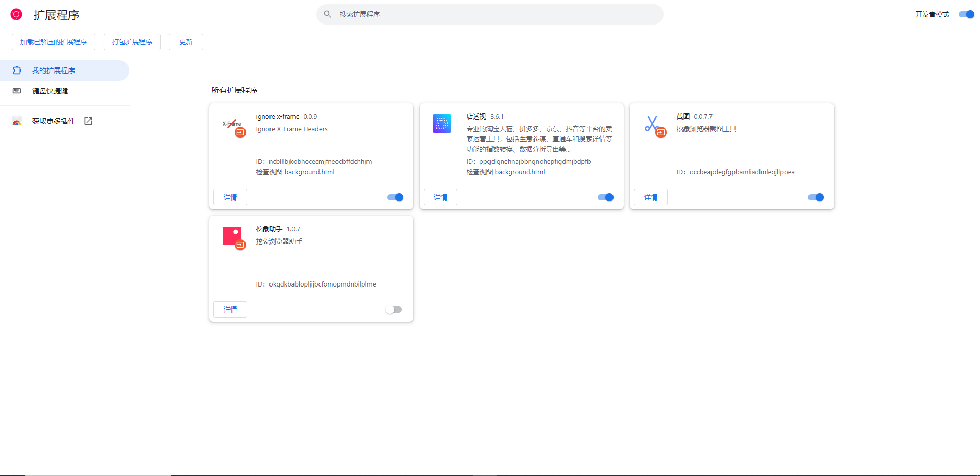Disable the ignore x-frame extension
The height and width of the screenshot is (476, 980).
(395, 197)
